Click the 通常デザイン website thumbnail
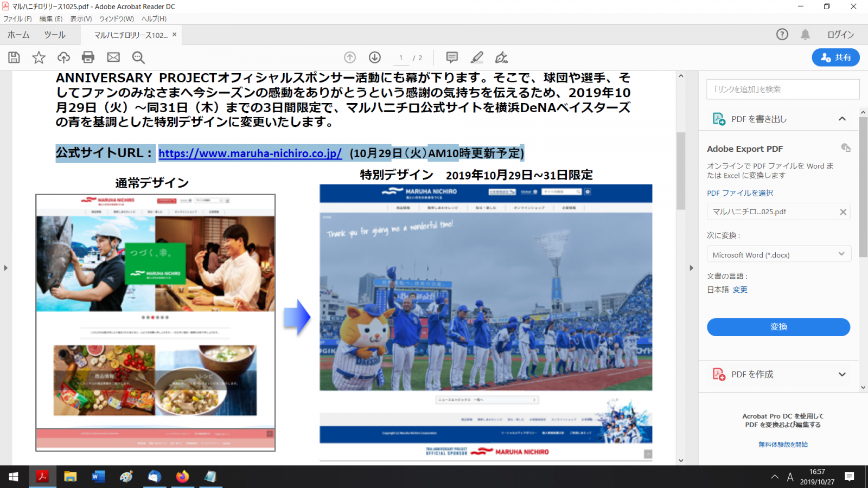Viewport: 868px width, 488px height. click(x=156, y=323)
